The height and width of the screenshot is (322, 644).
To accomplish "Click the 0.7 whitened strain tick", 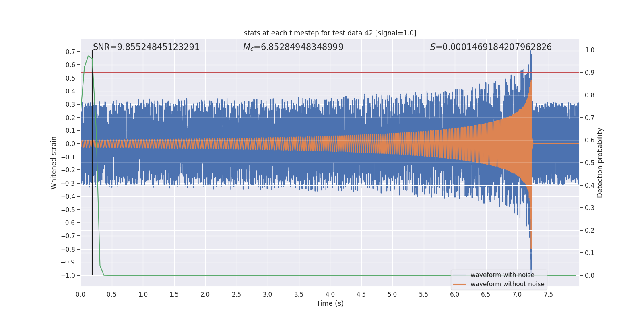I will point(70,52).
